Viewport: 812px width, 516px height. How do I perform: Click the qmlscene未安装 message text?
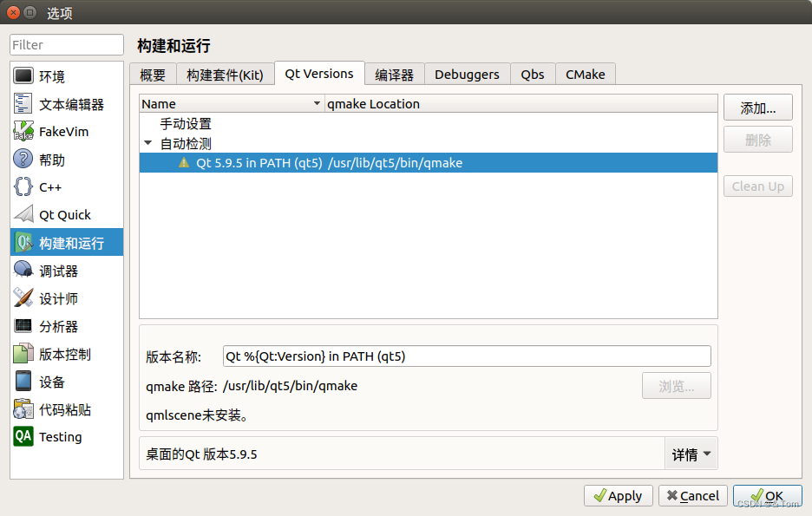(197, 415)
